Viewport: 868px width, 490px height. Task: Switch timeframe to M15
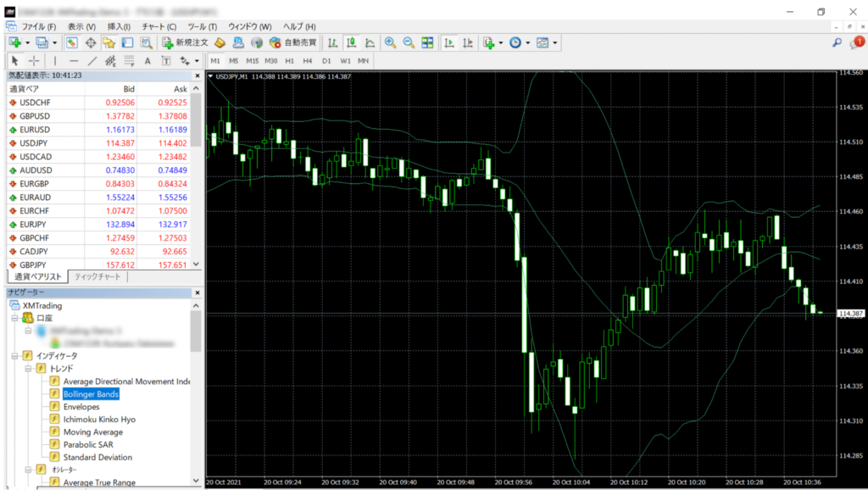[253, 61]
